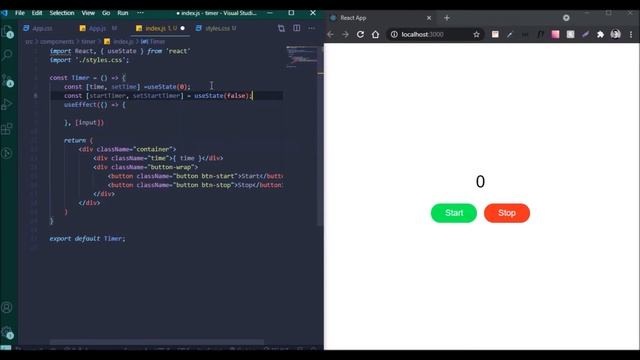Image resolution: width=640 pixels, height=360 pixels.
Task: Click the useEffect line in code
Action: (95, 104)
